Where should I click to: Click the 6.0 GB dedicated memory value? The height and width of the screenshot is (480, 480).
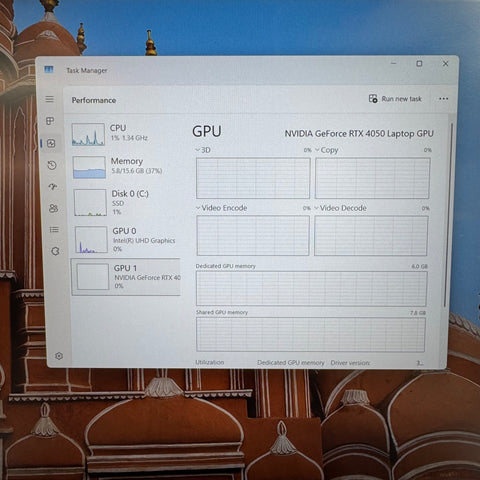click(419, 266)
